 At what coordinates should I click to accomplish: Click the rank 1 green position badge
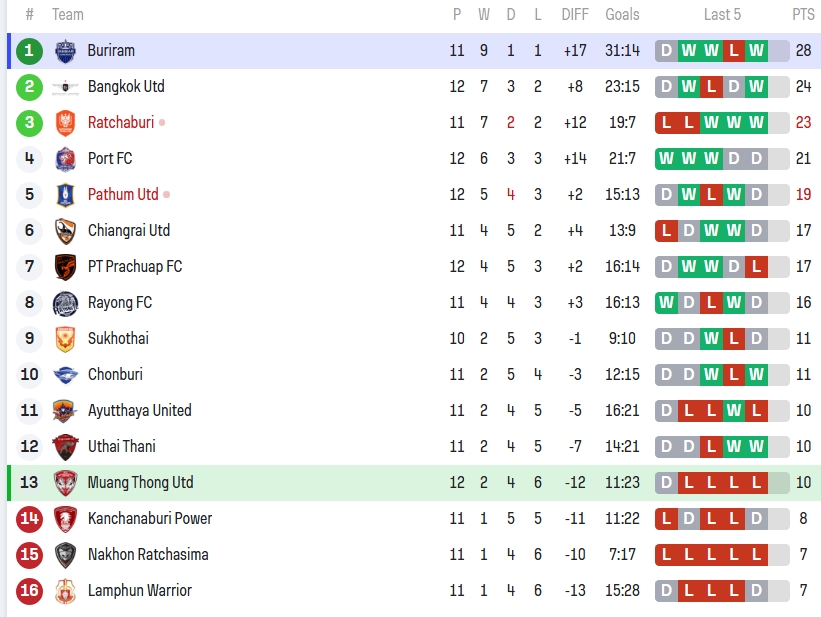(30, 51)
